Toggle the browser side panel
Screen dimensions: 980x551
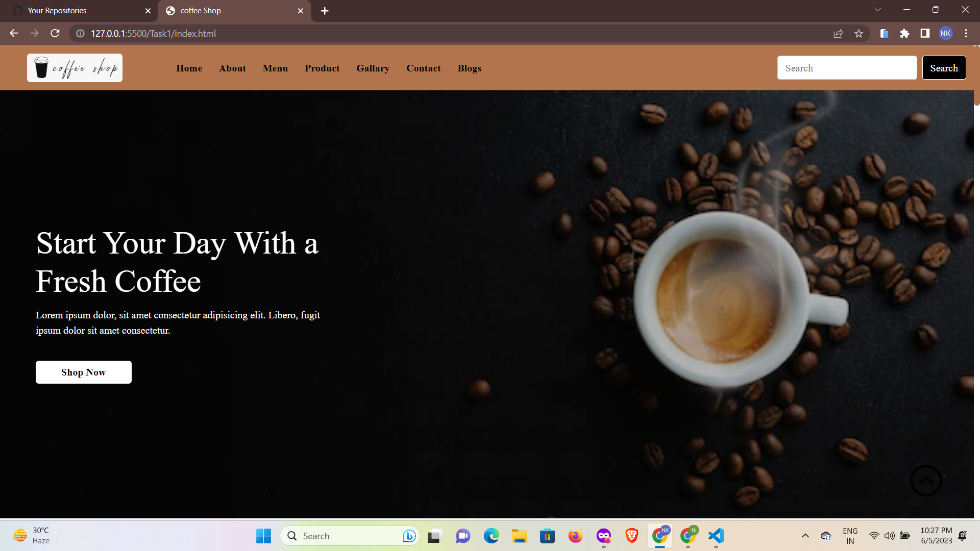click(x=924, y=33)
